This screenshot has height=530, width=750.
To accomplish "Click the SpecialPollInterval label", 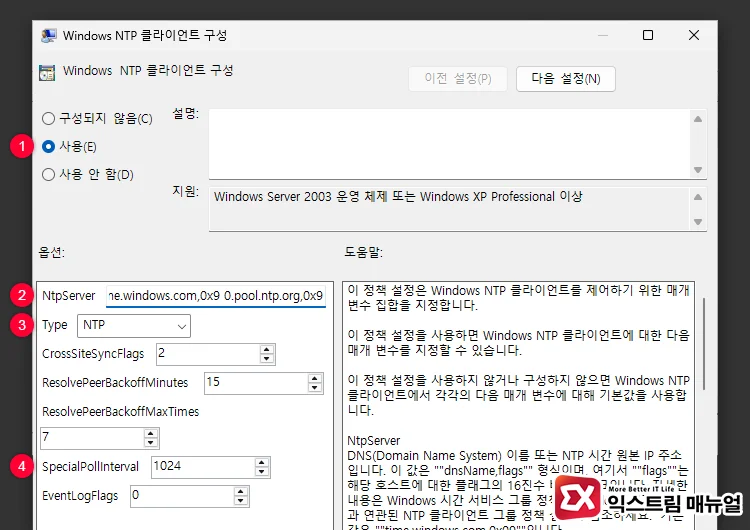I will click(x=90, y=467).
